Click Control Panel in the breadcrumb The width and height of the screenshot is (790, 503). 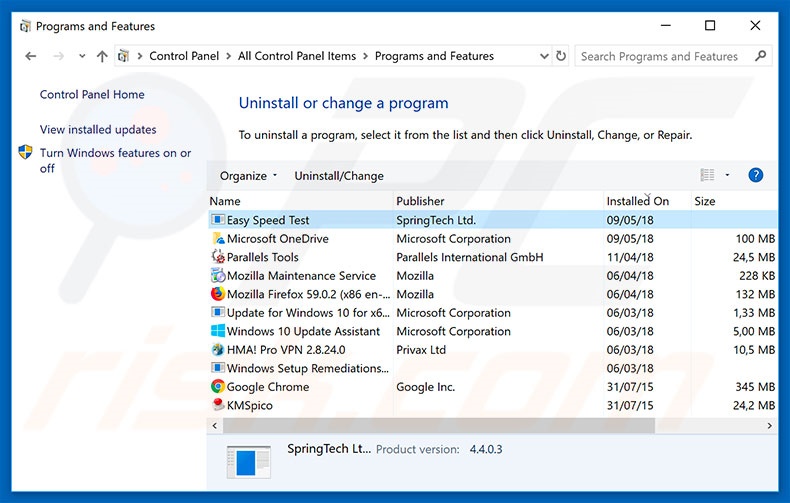click(184, 56)
